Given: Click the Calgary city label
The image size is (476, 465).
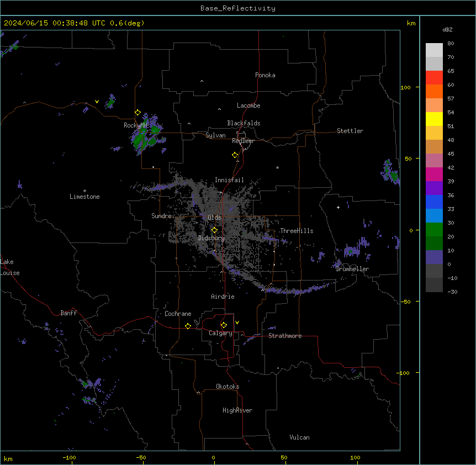Looking at the screenshot, I should [220, 333].
